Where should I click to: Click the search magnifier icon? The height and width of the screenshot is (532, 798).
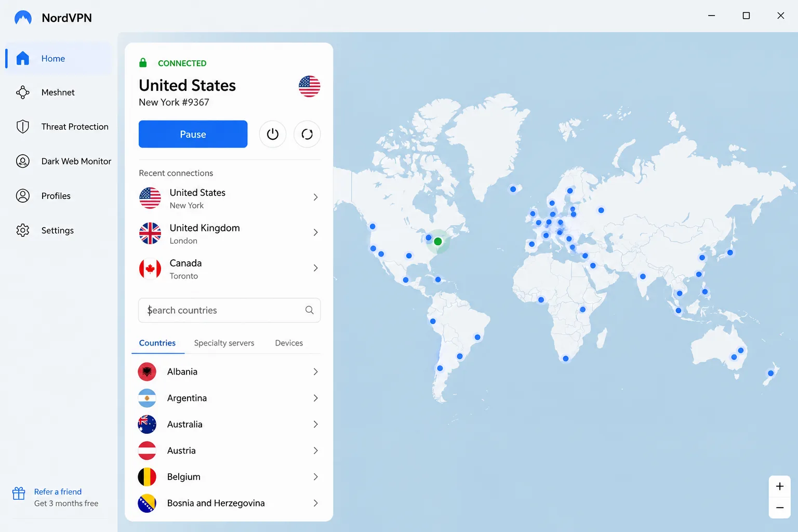click(x=310, y=310)
